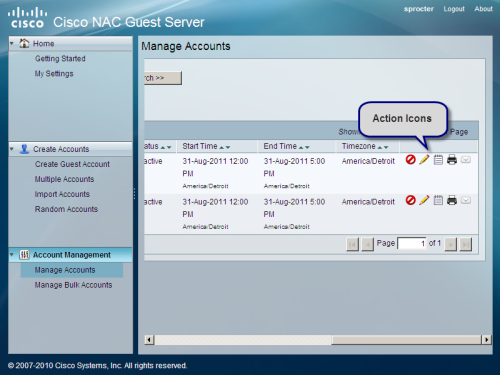Click the Timezone column header
Image resolution: width=500 pixels, height=375 pixels.
pyautogui.click(x=368, y=146)
